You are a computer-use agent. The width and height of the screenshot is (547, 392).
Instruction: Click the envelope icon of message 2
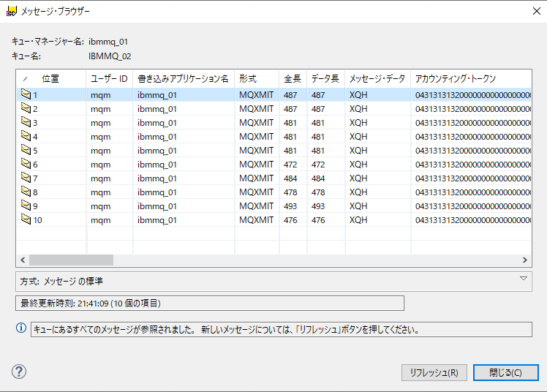tap(26, 108)
